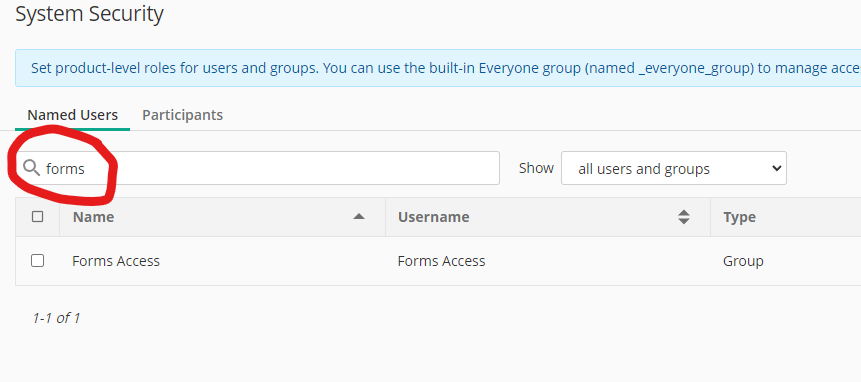Open the 'all users and groups' dropdown
The width and height of the screenshot is (861, 382).
(x=674, y=168)
